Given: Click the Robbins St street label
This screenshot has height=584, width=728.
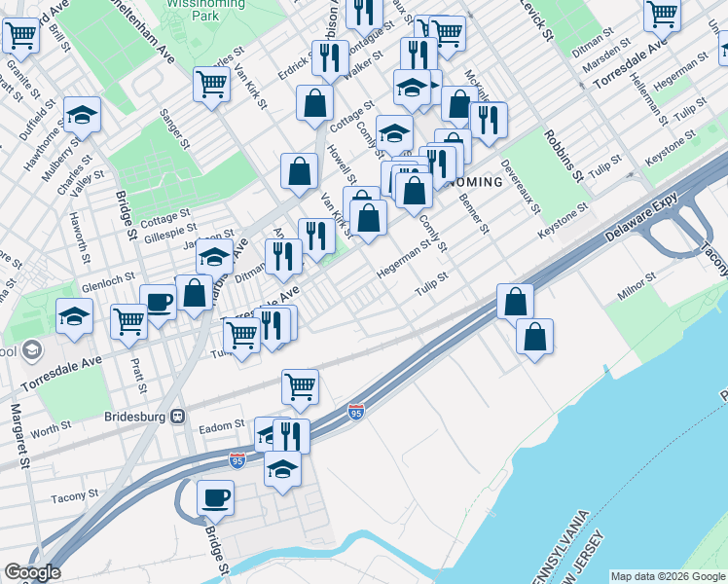Looking at the screenshot, I should (x=564, y=156).
